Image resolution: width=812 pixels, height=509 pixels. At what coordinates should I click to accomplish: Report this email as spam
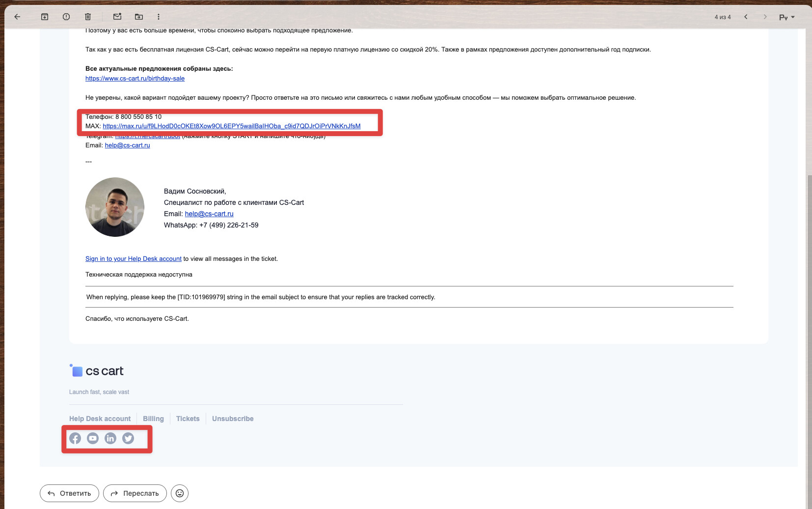66,17
